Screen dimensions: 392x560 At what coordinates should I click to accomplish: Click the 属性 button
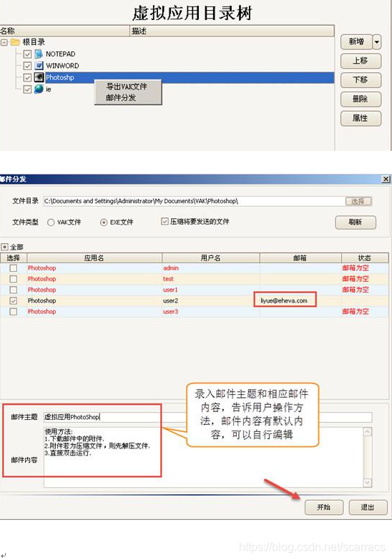click(361, 119)
